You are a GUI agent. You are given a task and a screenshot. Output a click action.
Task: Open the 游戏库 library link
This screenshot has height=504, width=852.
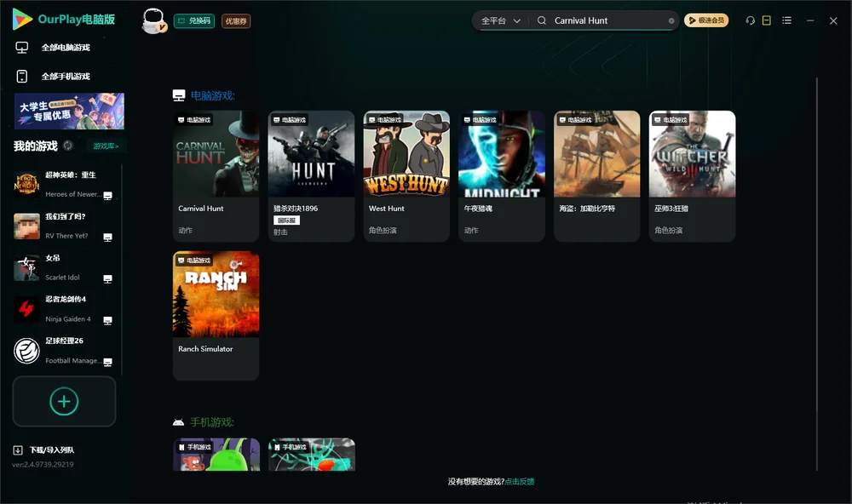pyautogui.click(x=106, y=146)
